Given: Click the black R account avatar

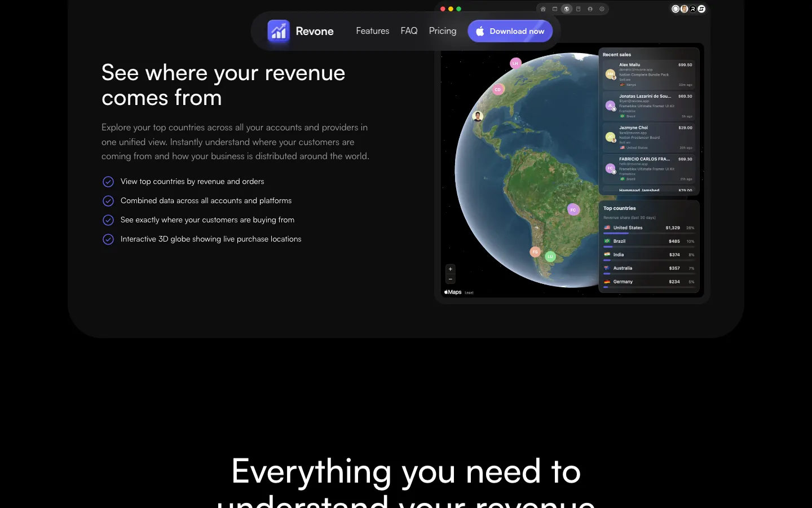Looking at the screenshot, I should tap(693, 9).
